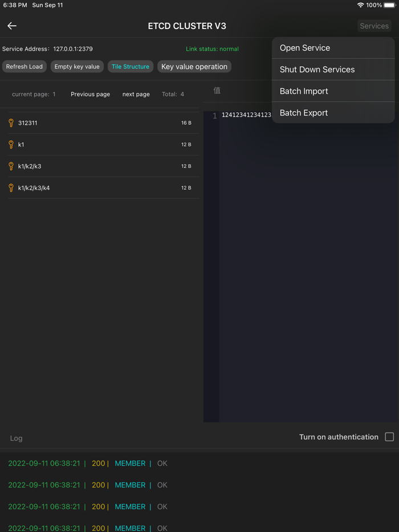Go to the Previous page

pos(90,95)
